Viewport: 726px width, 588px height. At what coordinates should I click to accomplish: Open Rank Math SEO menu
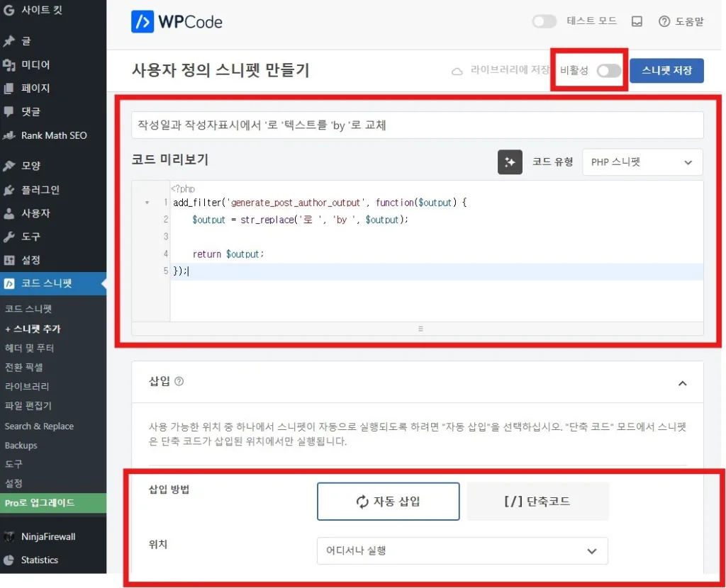(x=53, y=135)
